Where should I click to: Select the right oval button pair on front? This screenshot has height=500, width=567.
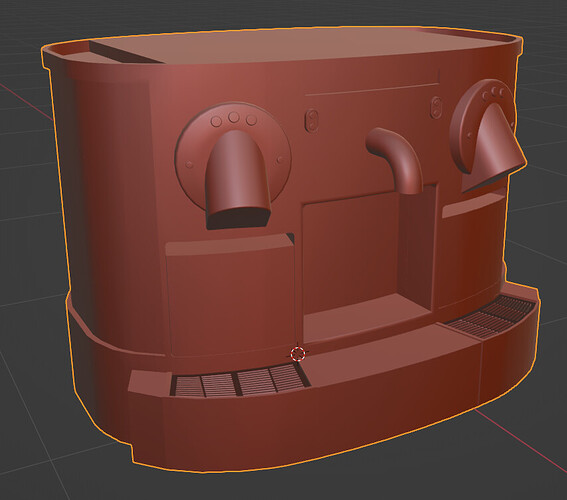[436, 107]
